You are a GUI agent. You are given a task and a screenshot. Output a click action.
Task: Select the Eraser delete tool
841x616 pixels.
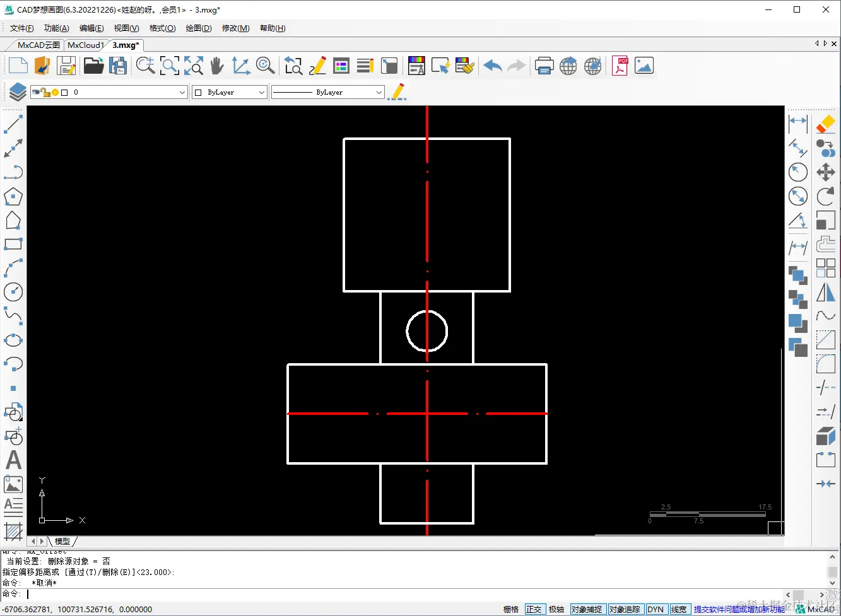[x=826, y=124]
